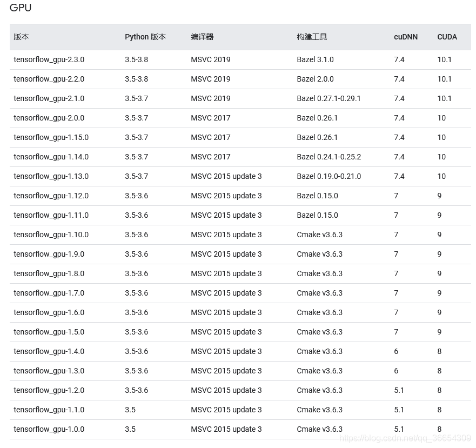Viewport: 476px width, 448px height.
Task: Click Bazel 0.26.1 in tensorflow_gpu-2.0.0 row
Action: 317,118
